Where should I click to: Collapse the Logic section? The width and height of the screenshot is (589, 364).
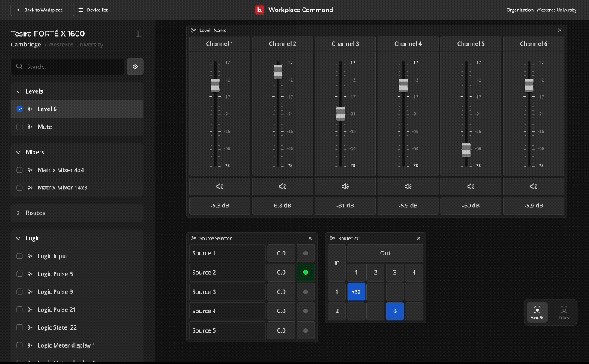19,238
